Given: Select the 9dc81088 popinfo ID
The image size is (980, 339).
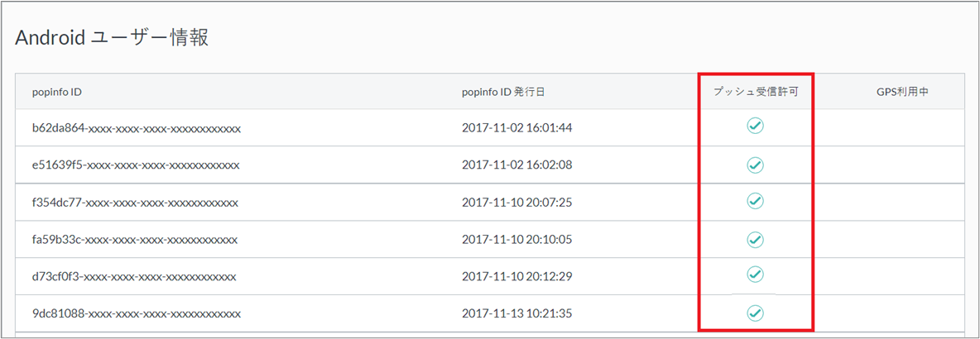Looking at the screenshot, I should [x=137, y=314].
